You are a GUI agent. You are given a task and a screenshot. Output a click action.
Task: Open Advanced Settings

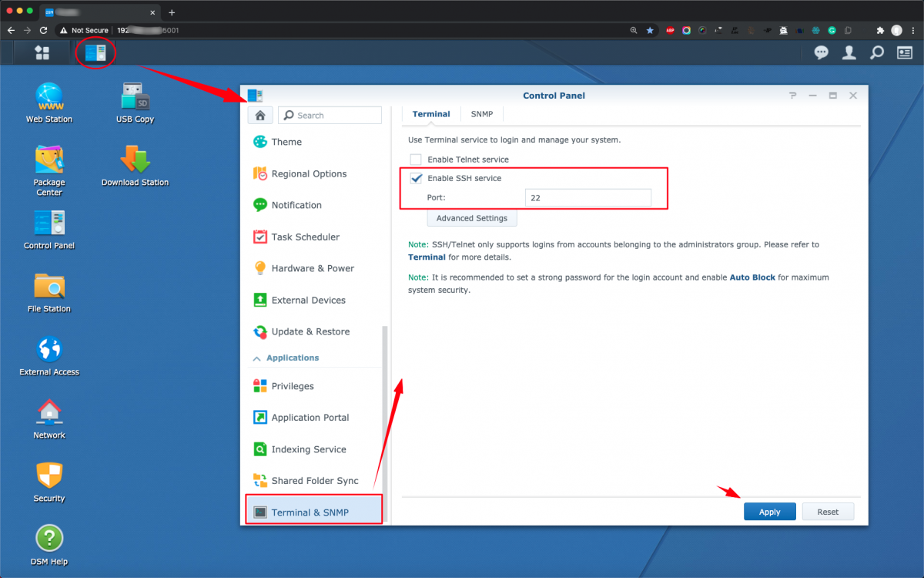[x=471, y=218]
